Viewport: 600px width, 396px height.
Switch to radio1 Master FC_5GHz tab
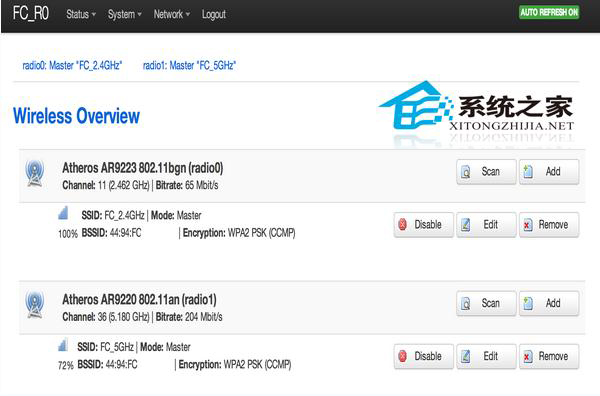pos(189,65)
